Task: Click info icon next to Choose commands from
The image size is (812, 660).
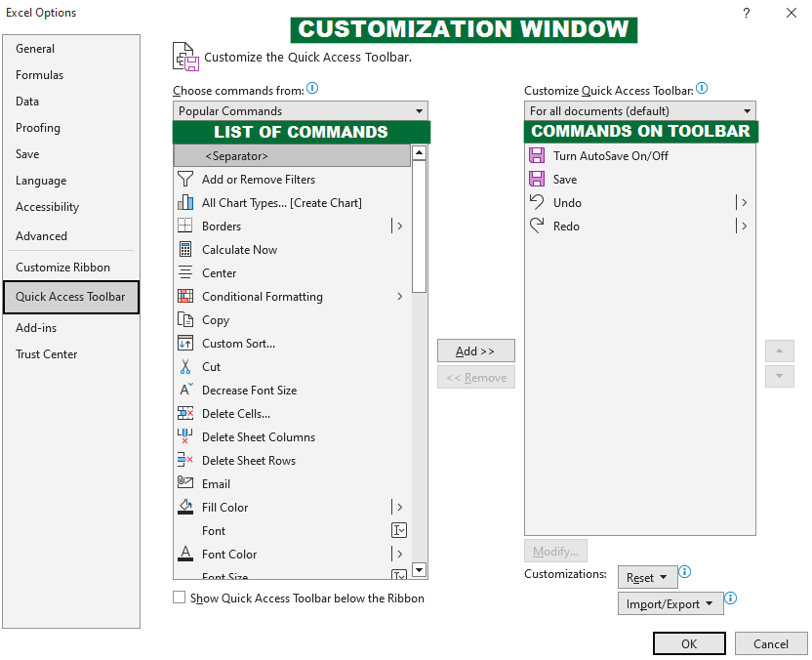Action: click(x=312, y=88)
